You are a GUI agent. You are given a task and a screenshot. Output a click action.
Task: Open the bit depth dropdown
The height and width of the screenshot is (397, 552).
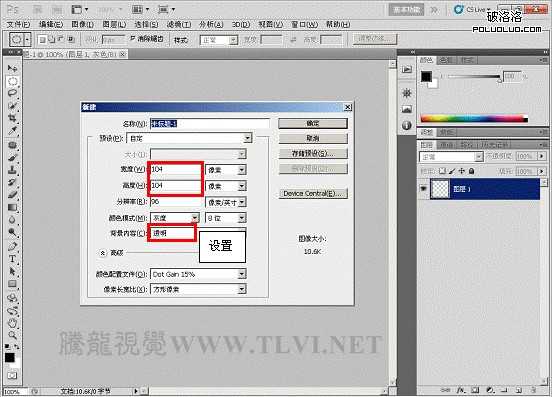tap(242, 218)
